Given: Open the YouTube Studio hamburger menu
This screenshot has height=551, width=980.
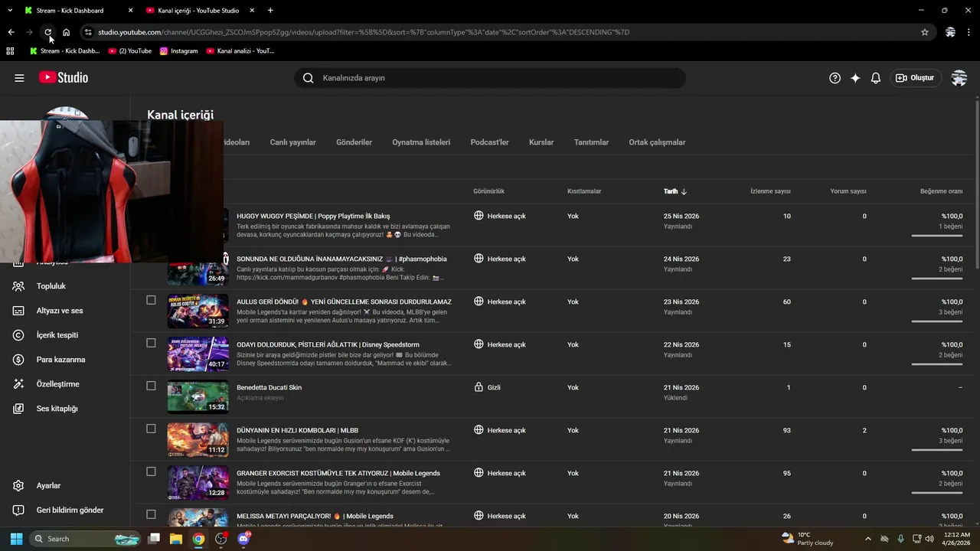Looking at the screenshot, I should [x=19, y=78].
